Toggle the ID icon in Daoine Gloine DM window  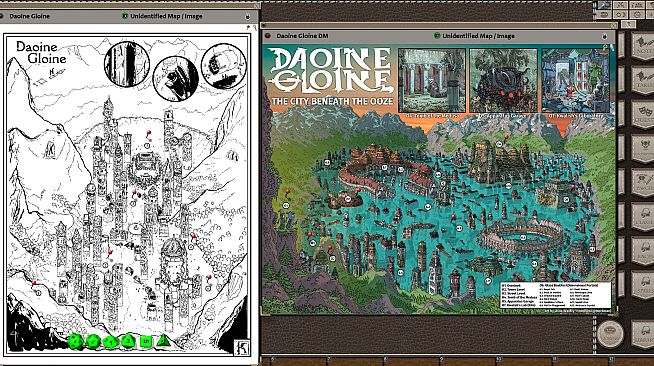[x=437, y=36]
